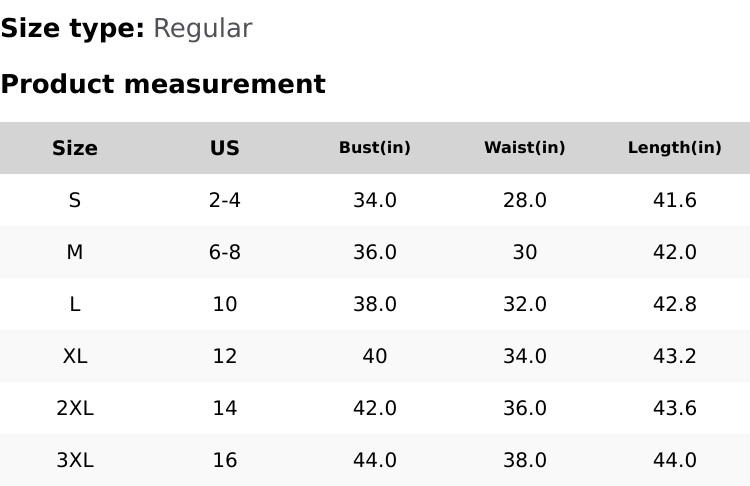Select the Waist(in) column header
The height and width of the screenshot is (486, 750).
point(525,148)
